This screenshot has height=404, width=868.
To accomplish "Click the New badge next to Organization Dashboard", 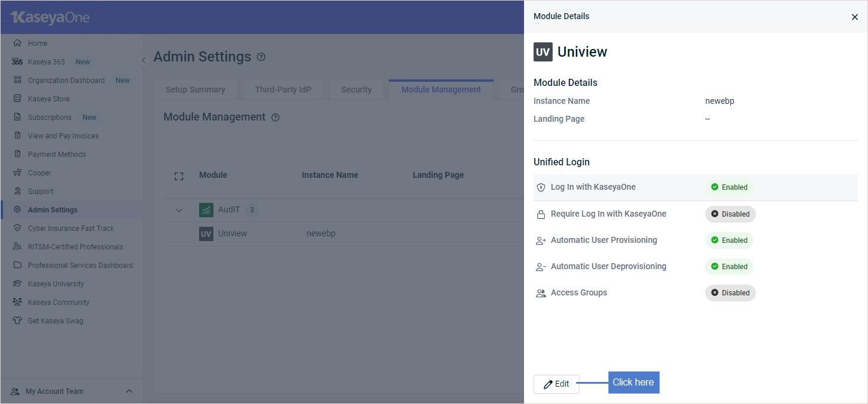I will pos(123,80).
